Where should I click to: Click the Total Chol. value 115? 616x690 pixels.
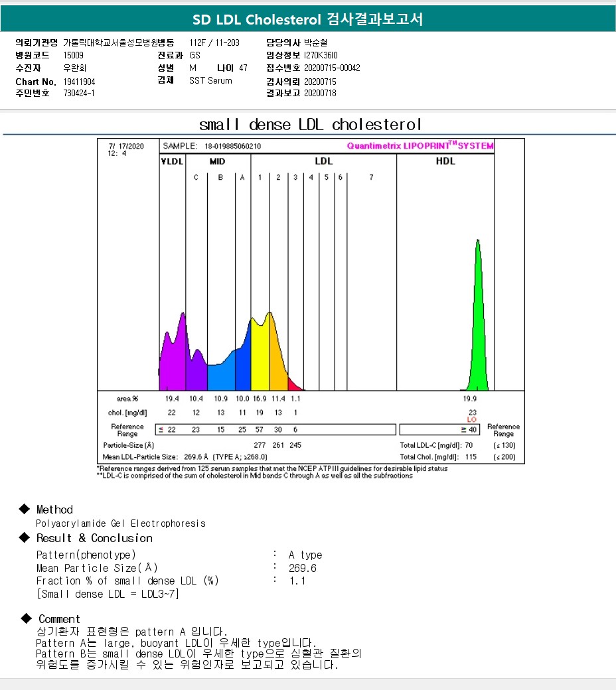(469, 456)
